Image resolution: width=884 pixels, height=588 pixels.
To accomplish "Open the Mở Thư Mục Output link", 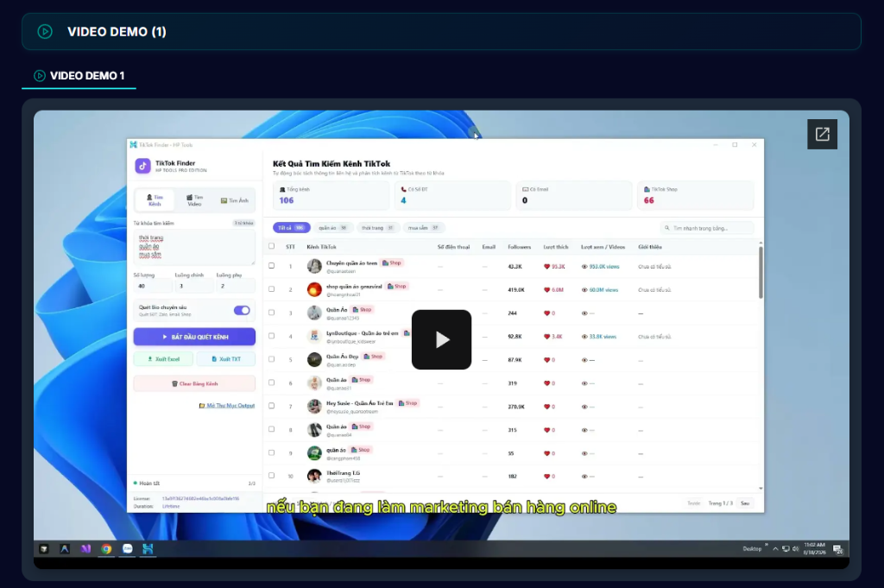I will tap(227, 405).
